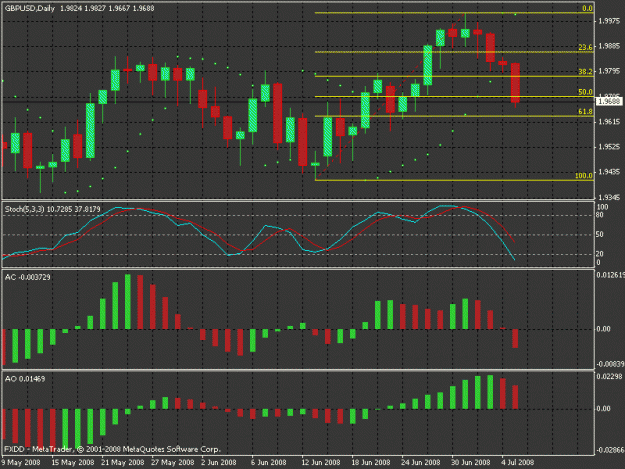Click the 24 Jun 2008 date label

(421, 463)
